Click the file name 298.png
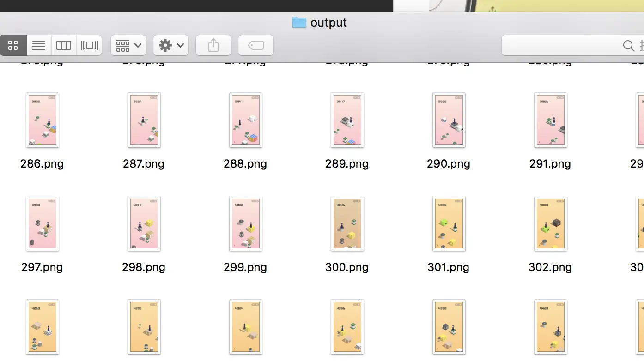The width and height of the screenshot is (644, 361). pos(144,267)
